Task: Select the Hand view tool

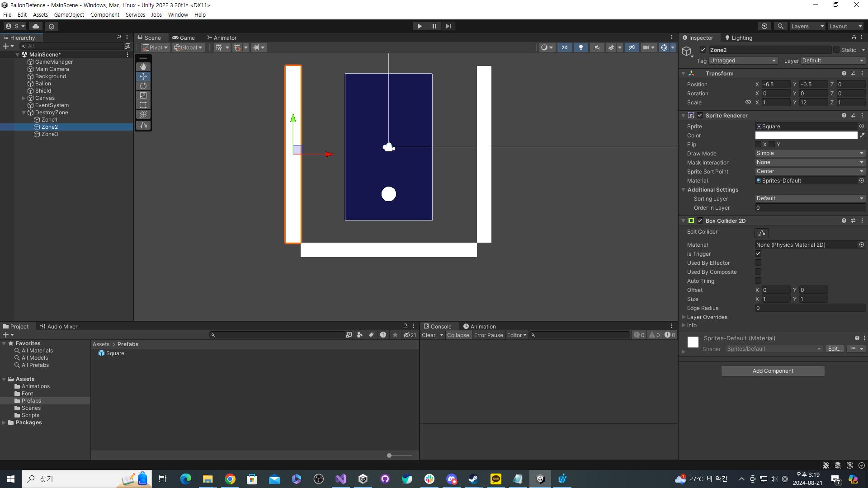Action: (x=143, y=67)
